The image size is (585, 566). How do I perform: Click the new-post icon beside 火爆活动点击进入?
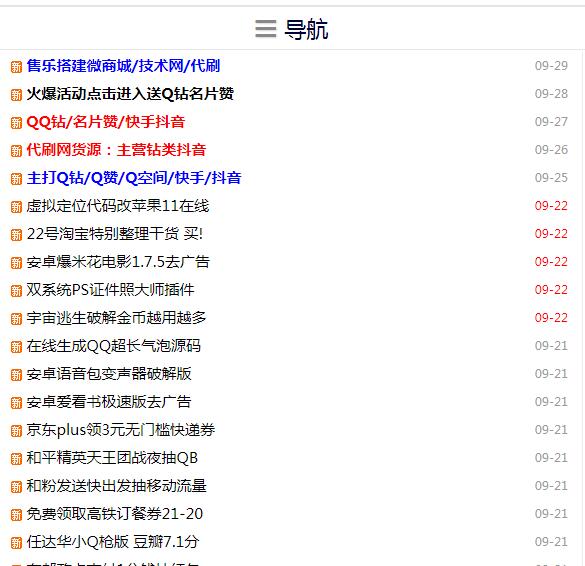tap(16, 95)
